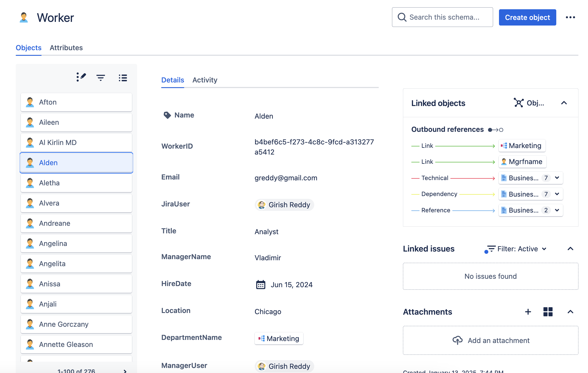
Task: Open the object list filter icon
Action: click(x=101, y=77)
